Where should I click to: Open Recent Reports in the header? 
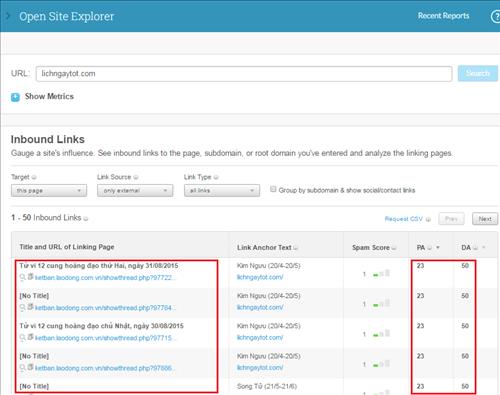(x=443, y=16)
